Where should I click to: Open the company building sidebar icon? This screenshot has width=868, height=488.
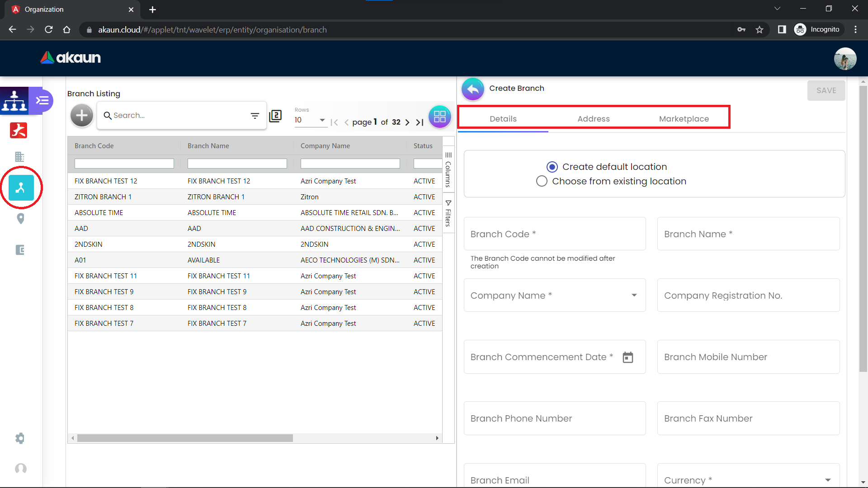[x=19, y=157]
